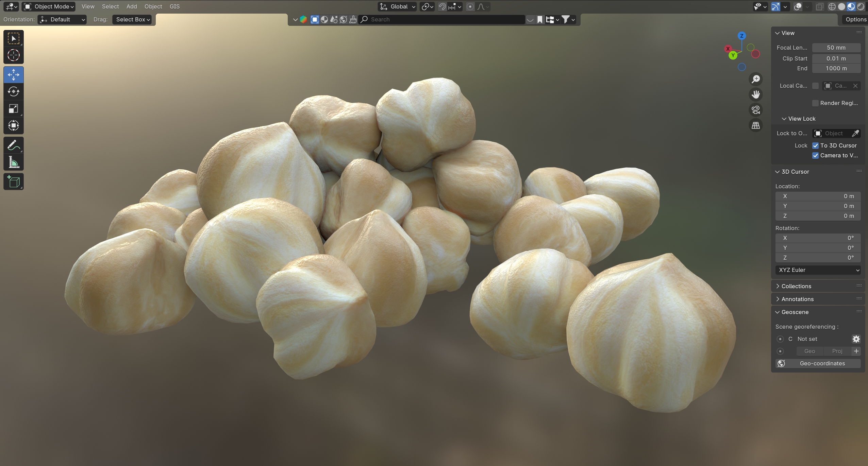
Task: Click the Options button
Action: point(855,19)
